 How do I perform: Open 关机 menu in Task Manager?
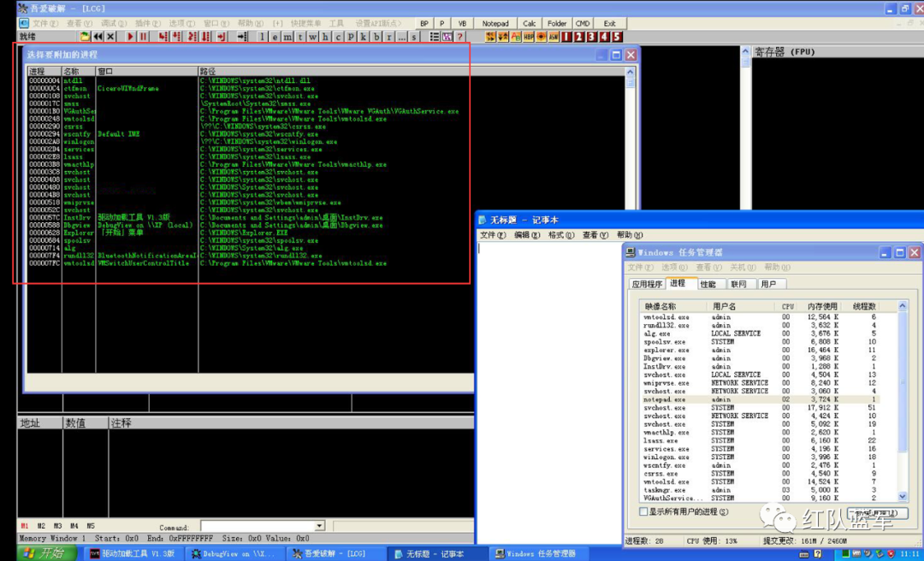(x=743, y=268)
